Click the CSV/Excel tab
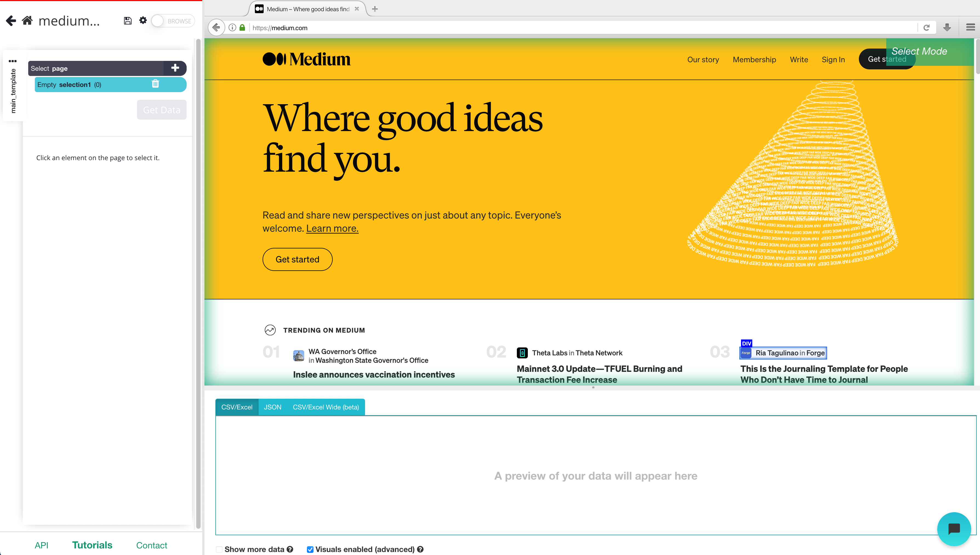The width and height of the screenshot is (980, 555). tap(237, 407)
